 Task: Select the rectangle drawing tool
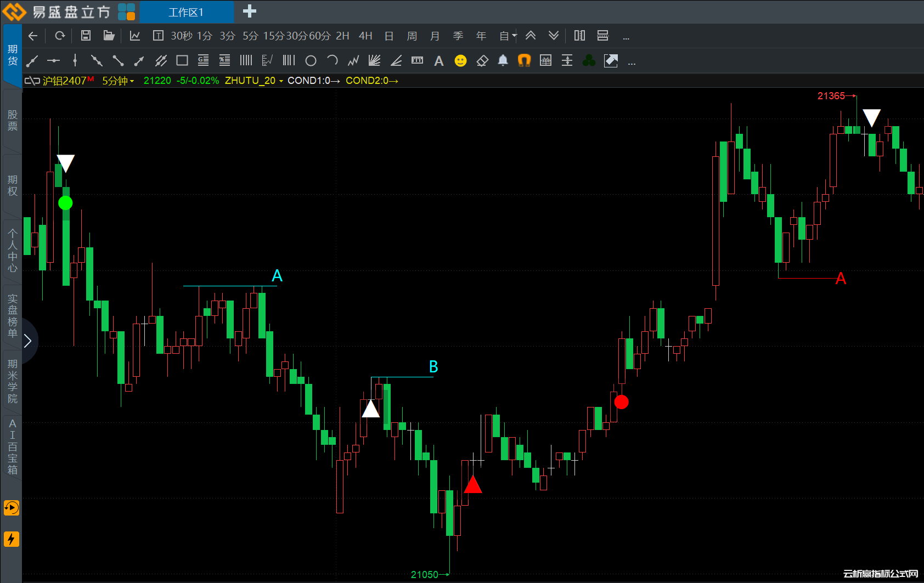182,60
